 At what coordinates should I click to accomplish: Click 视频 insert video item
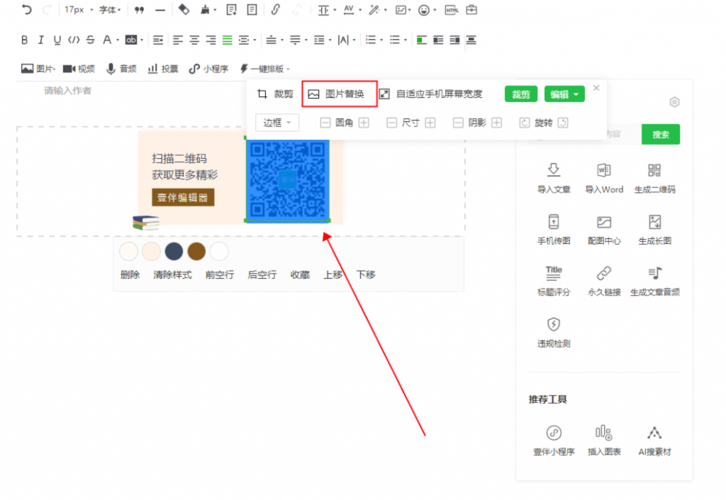click(x=79, y=69)
